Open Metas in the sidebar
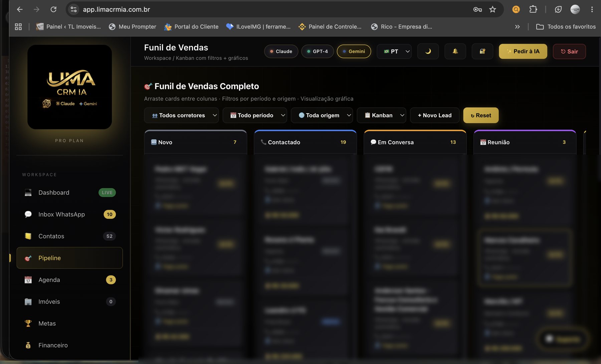601x364 pixels. tap(69, 323)
